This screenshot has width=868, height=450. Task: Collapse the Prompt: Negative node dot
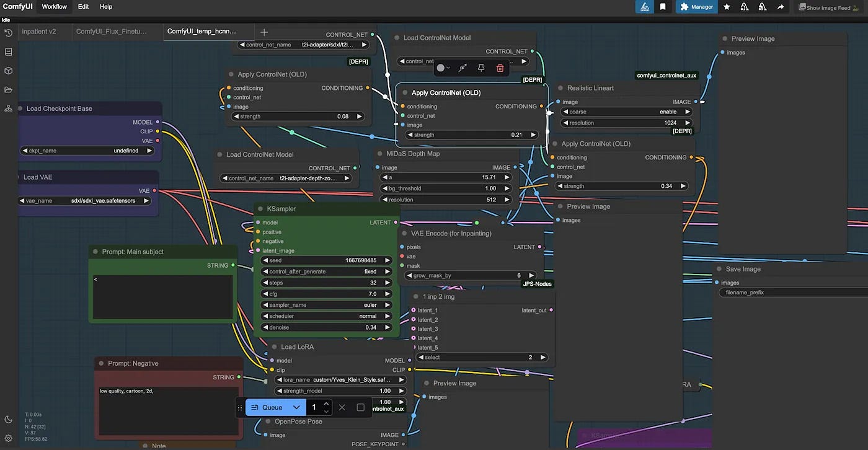(100, 364)
